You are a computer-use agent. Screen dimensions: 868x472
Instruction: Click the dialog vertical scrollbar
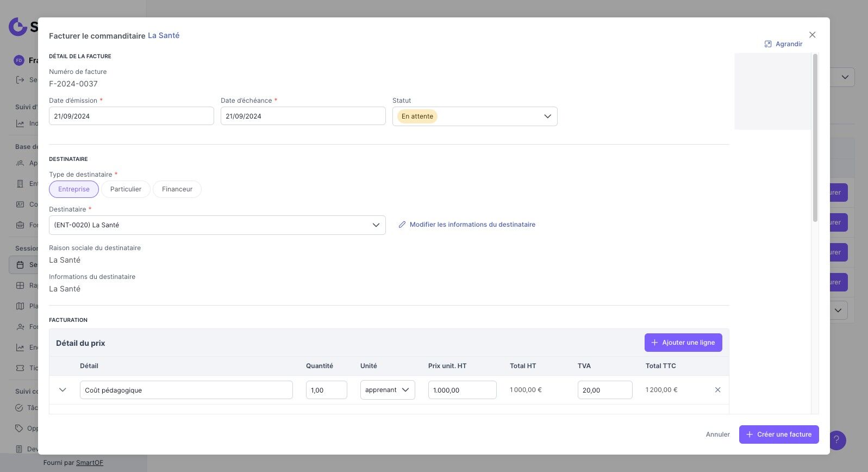click(815, 137)
